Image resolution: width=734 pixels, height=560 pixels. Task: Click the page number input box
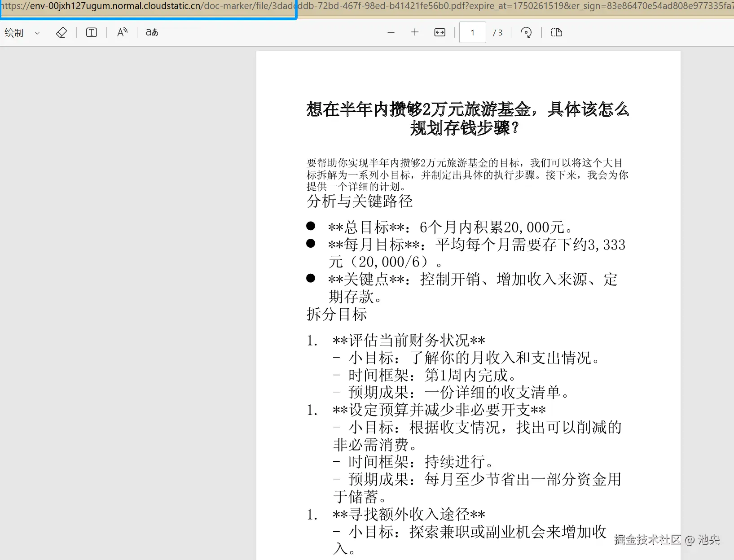pyautogui.click(x=472, y=32)
